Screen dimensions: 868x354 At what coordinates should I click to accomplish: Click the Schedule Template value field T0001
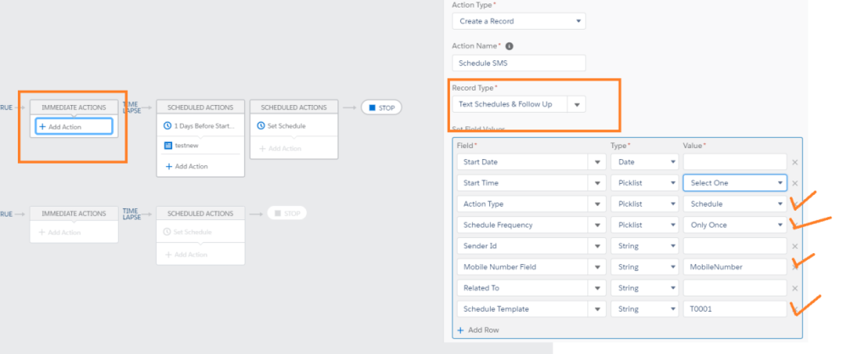pos(734,308)
